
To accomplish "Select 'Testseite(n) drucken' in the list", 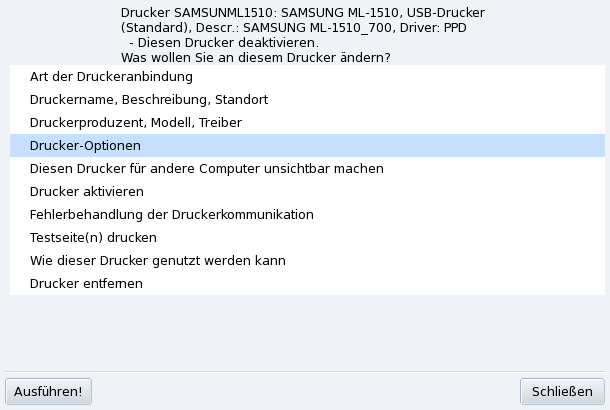I will (x=93, y=238).
